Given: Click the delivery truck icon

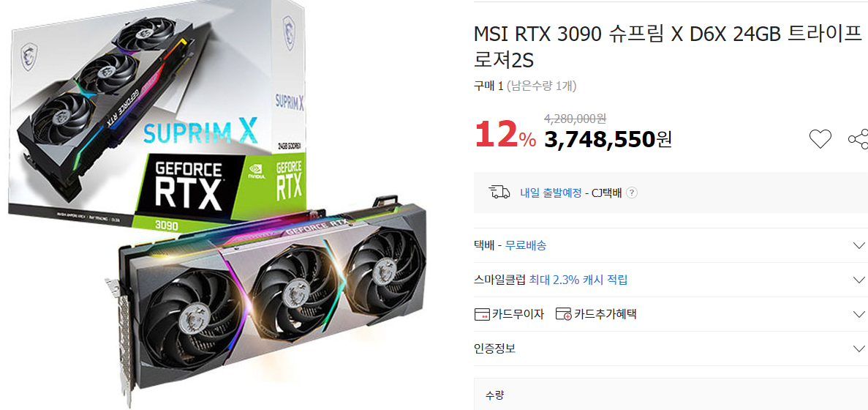Looking at the screenshot, I should pos(499,193).
